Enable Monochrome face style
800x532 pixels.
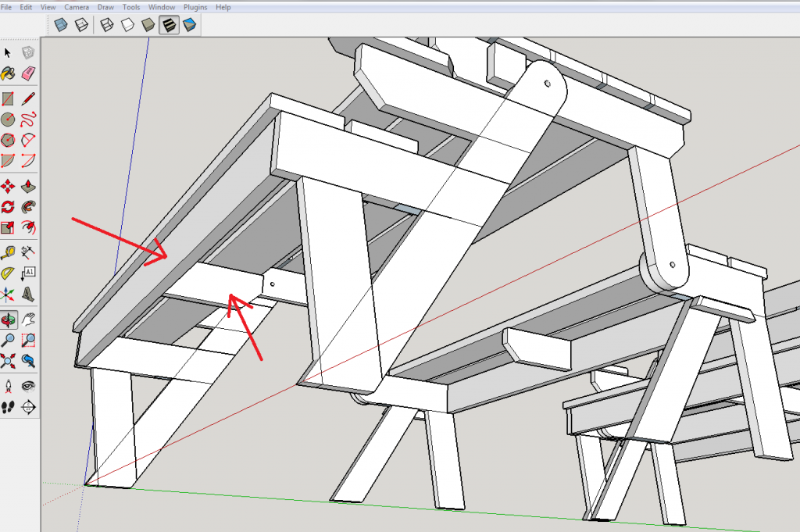click(188, 26)
